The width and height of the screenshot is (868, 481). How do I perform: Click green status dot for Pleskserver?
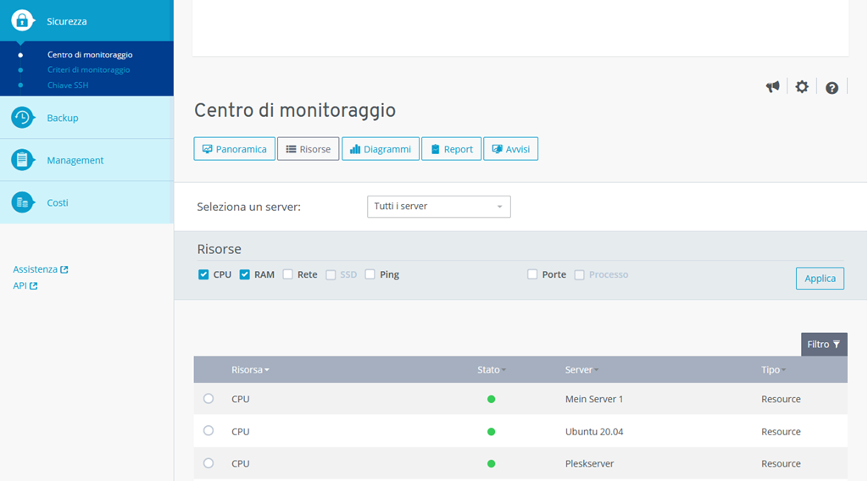(x=491, y=464)
